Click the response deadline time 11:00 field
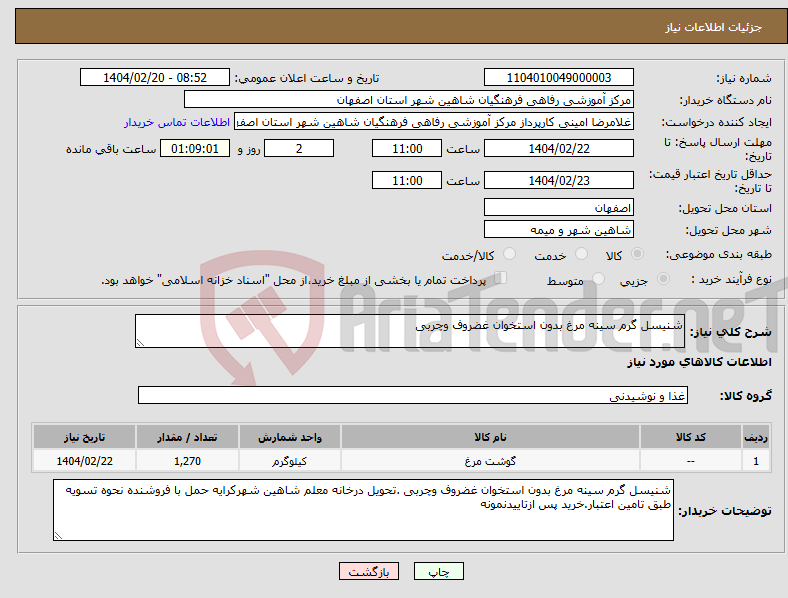Viewport: 788px width, 598px height. click(x=407, y=149)
